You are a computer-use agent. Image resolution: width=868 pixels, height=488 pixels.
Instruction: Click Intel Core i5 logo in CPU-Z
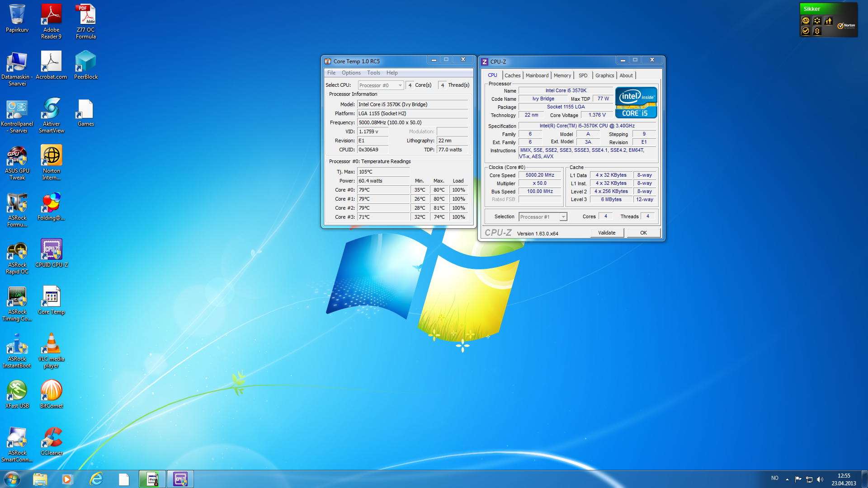(x=636, y=103)
